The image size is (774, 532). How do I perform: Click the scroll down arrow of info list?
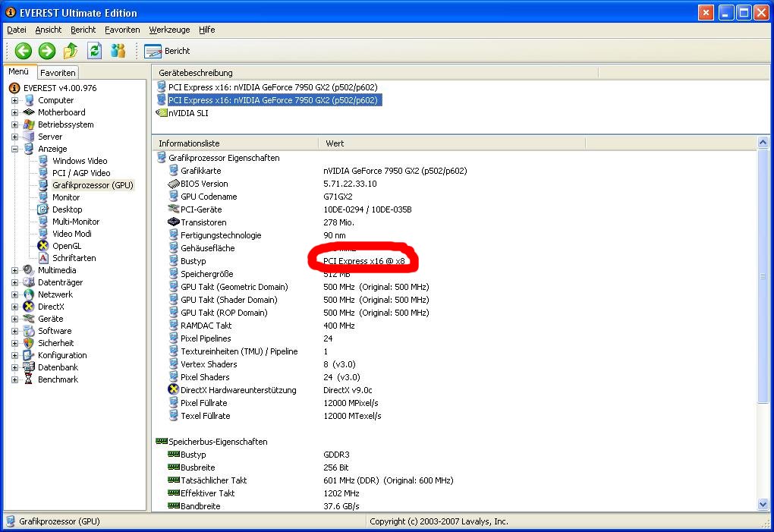(x=763, y=505)
